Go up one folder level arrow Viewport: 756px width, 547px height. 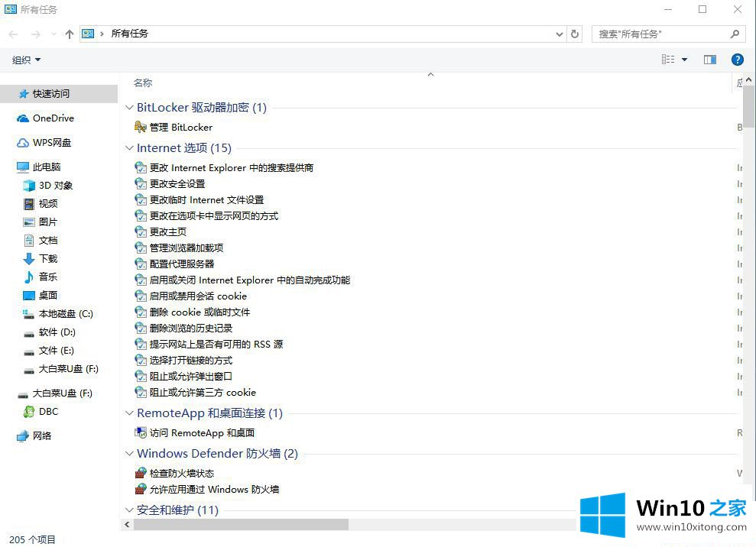[70, 34]
